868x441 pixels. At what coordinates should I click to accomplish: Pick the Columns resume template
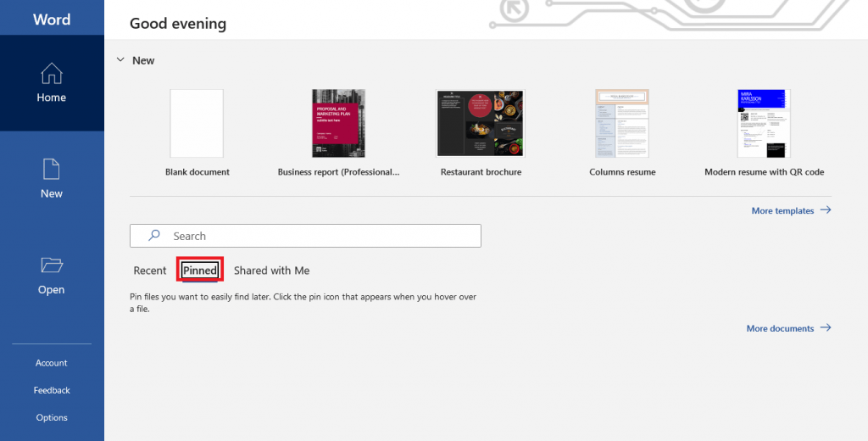coord(622,124)
